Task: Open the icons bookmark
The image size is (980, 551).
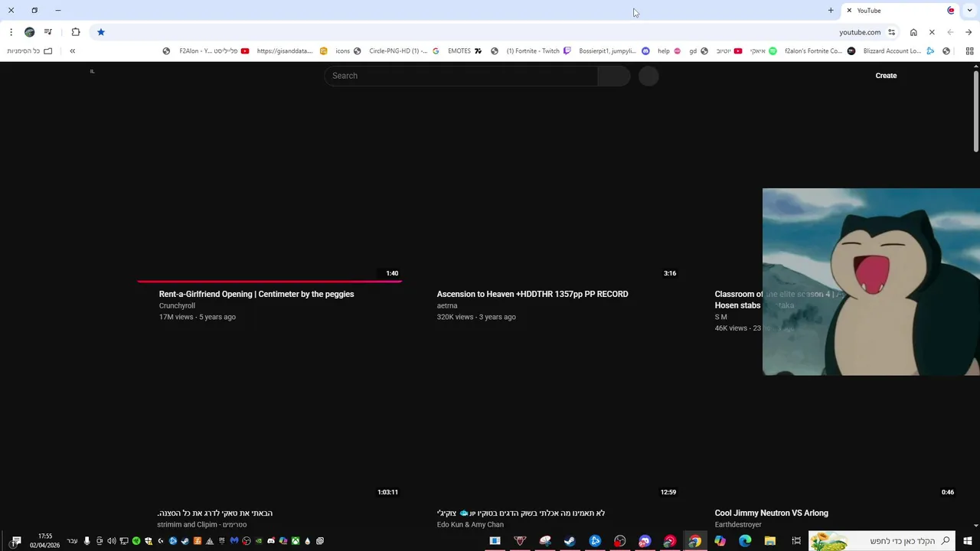Action: click(x=348, y=51)
